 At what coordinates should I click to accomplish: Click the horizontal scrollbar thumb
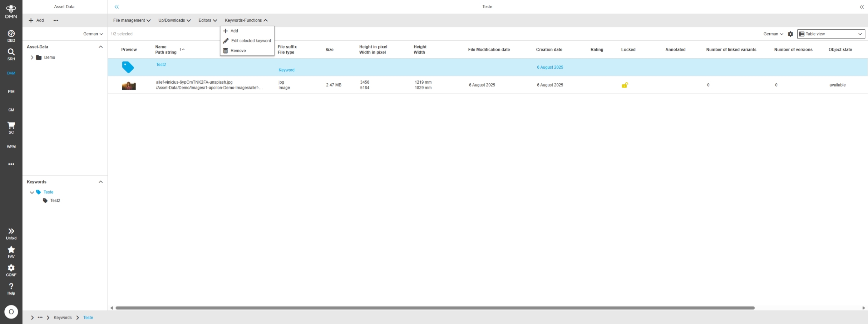pos(435,308)
